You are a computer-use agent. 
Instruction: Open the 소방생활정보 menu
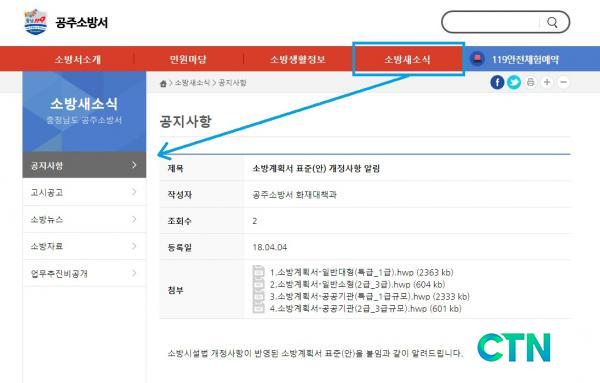(298, 59)
